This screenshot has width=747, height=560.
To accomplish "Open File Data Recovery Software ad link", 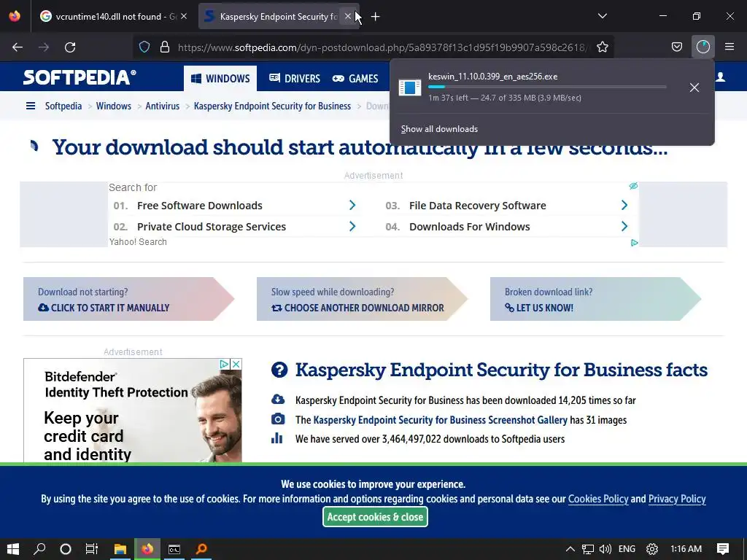I will (x=477, y=206).
